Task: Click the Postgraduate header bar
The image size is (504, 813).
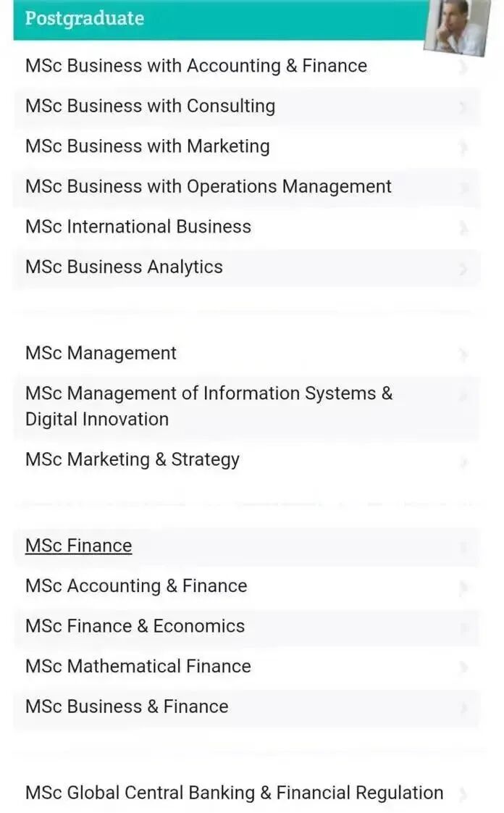Action: [220, 19]
